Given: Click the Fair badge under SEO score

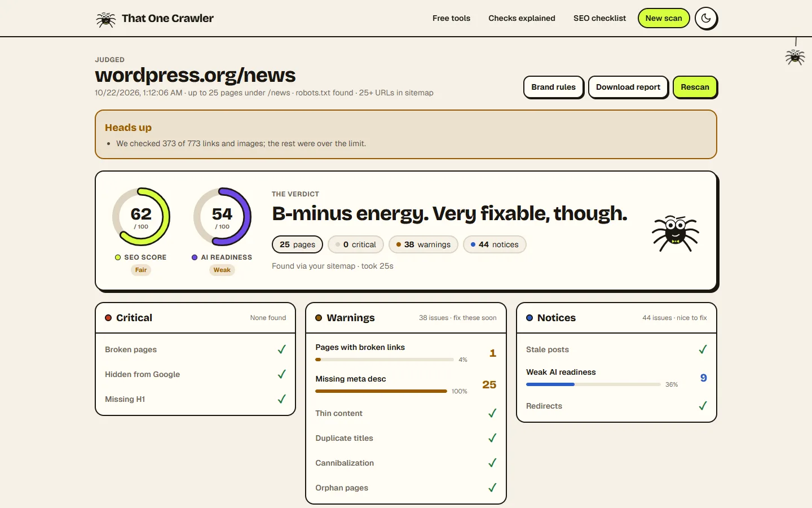Looking at the screenshot, I should click(x=141, y=270).
